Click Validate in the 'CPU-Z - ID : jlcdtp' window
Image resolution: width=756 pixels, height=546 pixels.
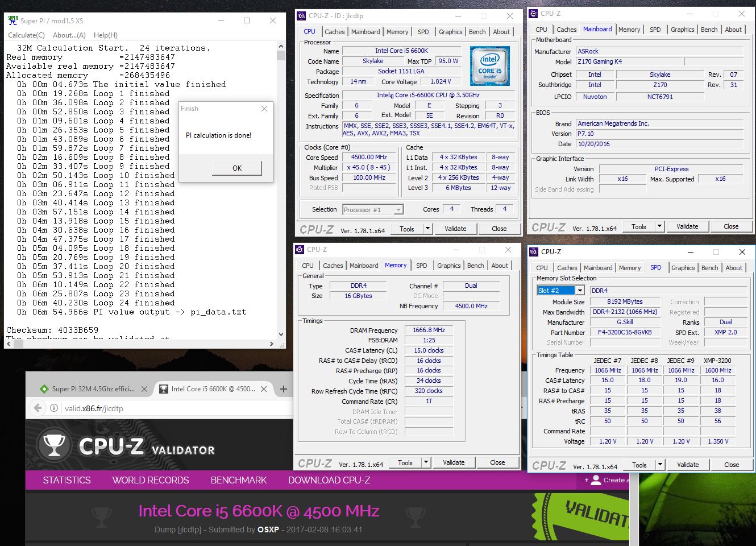pos(455,229)
